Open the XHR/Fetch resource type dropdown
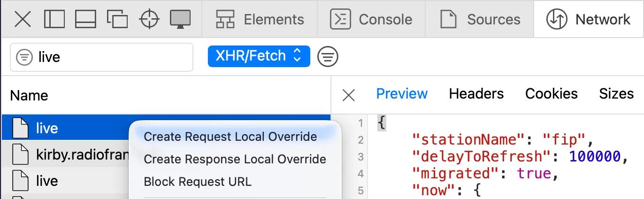This screenshot has width=644, height=199. point(259,56)
